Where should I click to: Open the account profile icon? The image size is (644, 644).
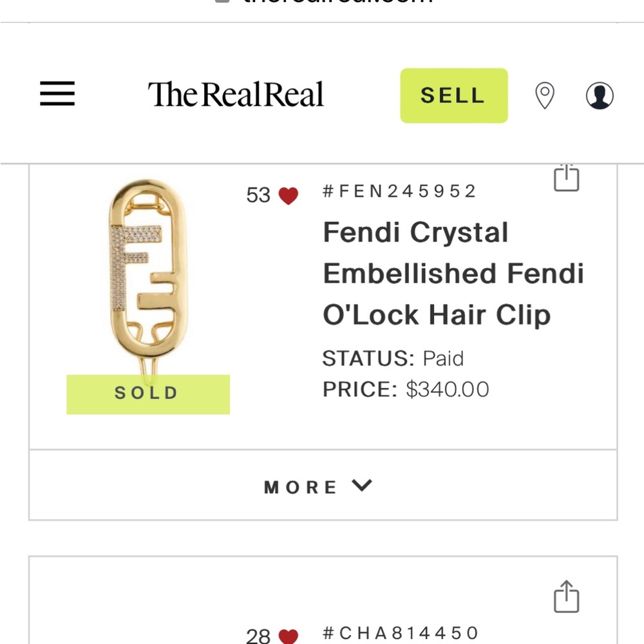coord(600,95)
